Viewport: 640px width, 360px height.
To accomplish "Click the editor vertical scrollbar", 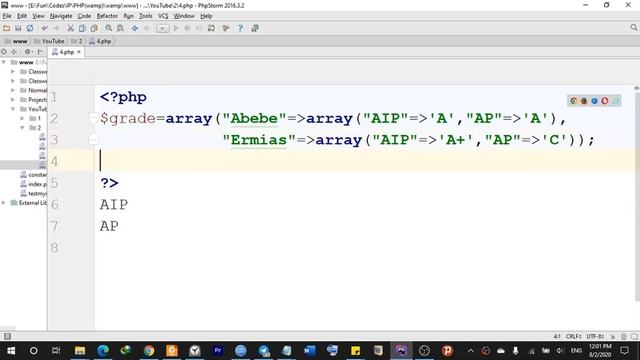I will click(637, 196).
